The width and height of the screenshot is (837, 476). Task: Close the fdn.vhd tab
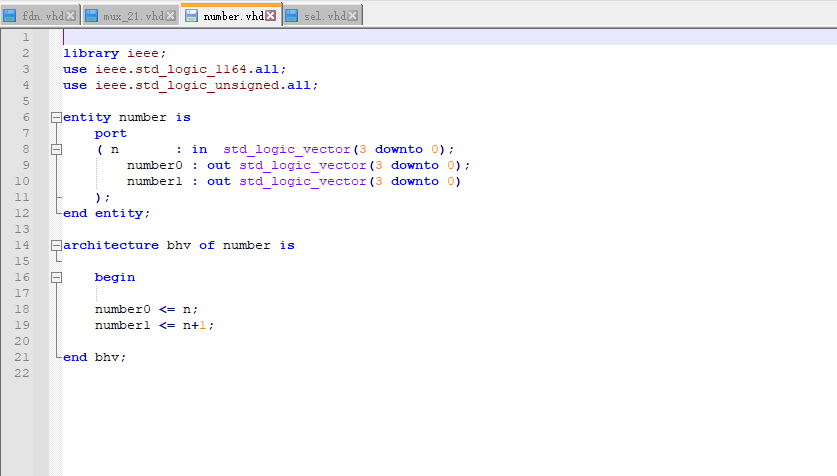70,16
